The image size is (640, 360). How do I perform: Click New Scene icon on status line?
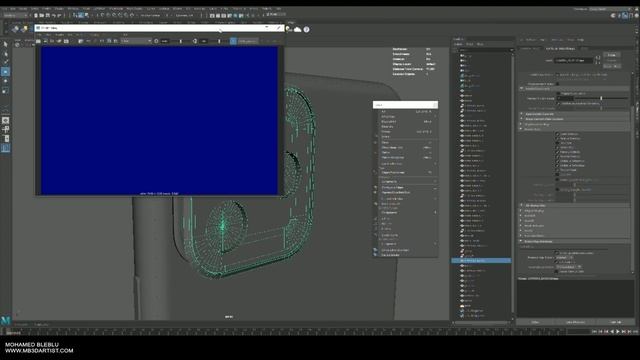(36, 16)
